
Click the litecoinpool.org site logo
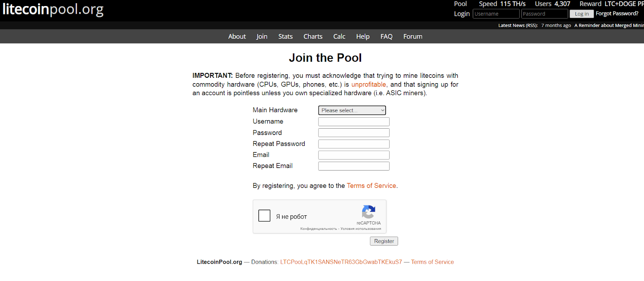pyautogui.click(x=53, y=9)
